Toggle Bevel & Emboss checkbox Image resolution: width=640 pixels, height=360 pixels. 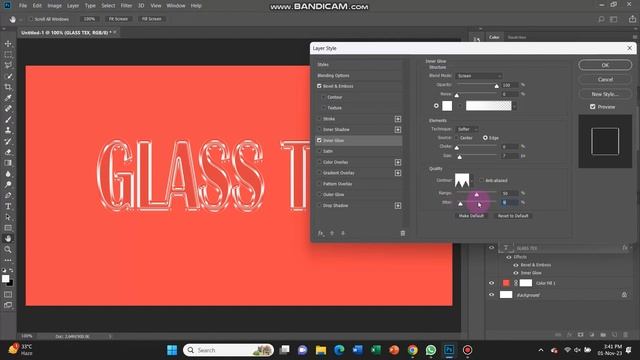319,86
